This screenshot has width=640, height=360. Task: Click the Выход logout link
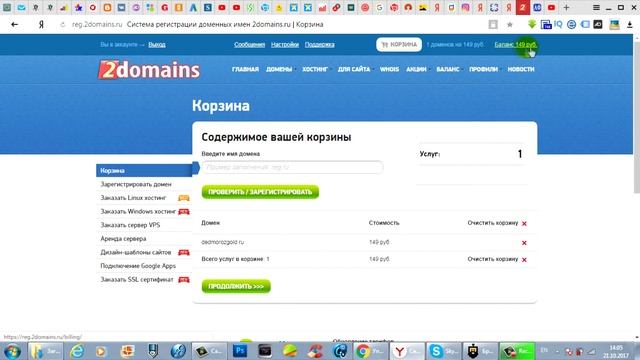(x=157, y=44)
